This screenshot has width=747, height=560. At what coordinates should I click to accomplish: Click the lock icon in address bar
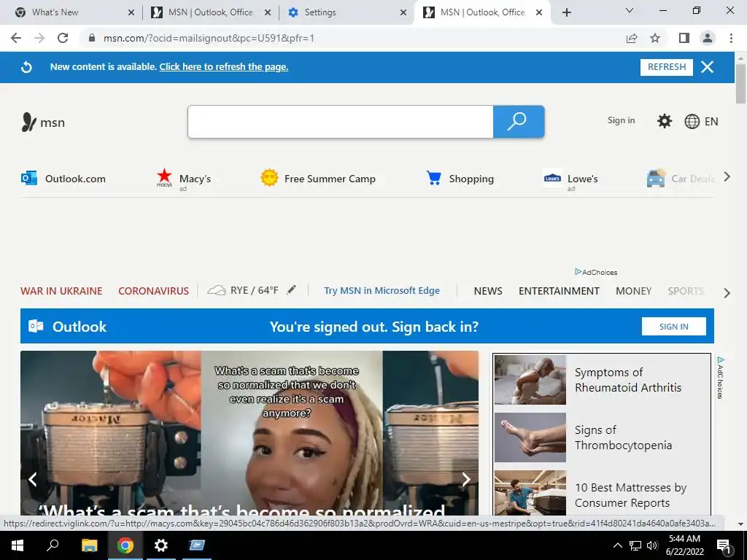tap(92, 38)
